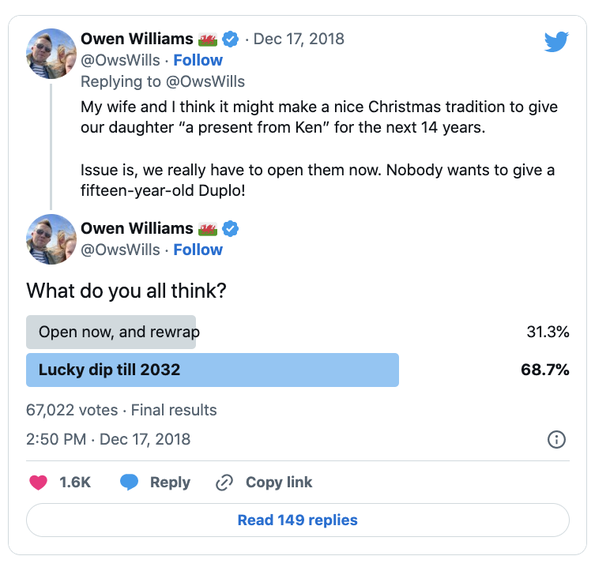Click the verified badge in poll tweet
Viewport: 610px width, 571px height.
[x=230, y=228]
